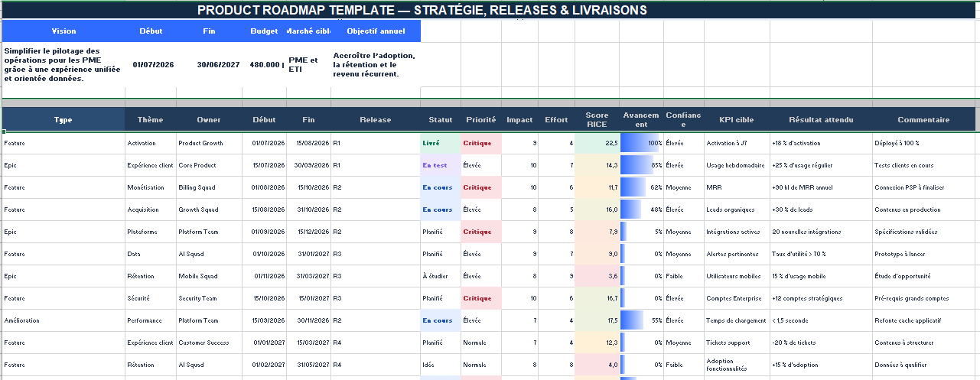The width and height of the screenshot is (980, 380).
Task: Click the 85% progress bar cell
Action: tap(642, 165)
